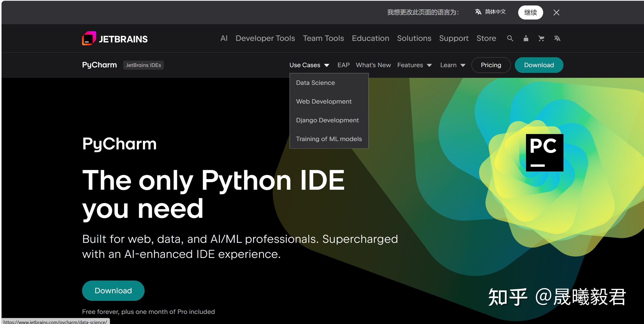Open the shopping cart icon

point(541,38)
